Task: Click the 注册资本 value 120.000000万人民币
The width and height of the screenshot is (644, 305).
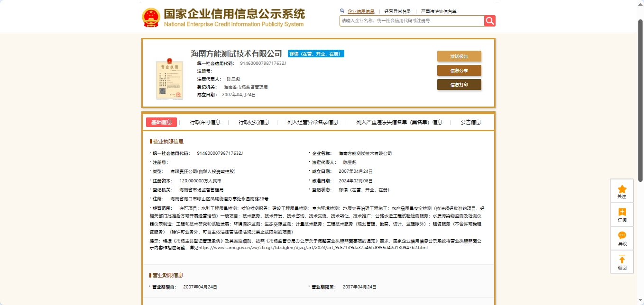Action: [x=200, y=181]
